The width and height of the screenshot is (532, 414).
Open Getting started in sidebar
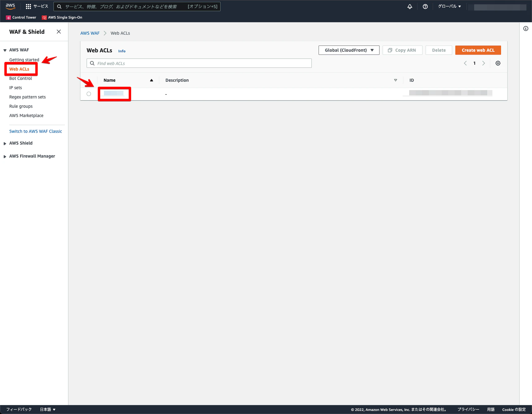24,60
